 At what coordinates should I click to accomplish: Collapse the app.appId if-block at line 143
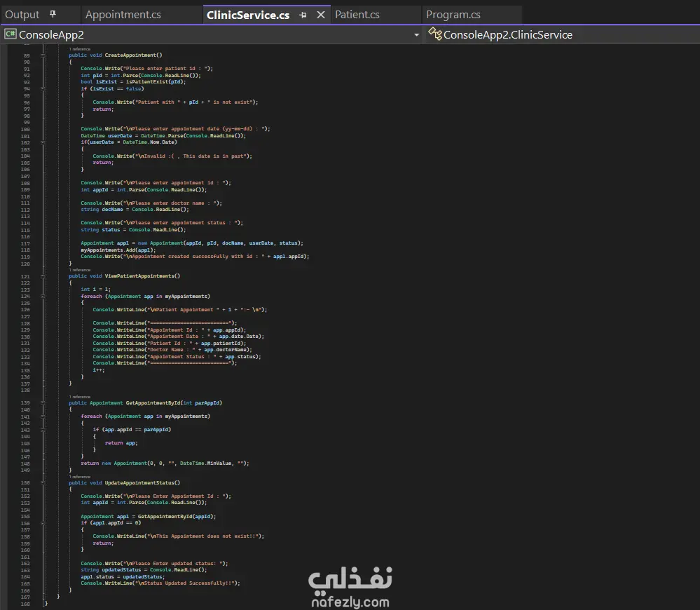click(x=43, y=430)
